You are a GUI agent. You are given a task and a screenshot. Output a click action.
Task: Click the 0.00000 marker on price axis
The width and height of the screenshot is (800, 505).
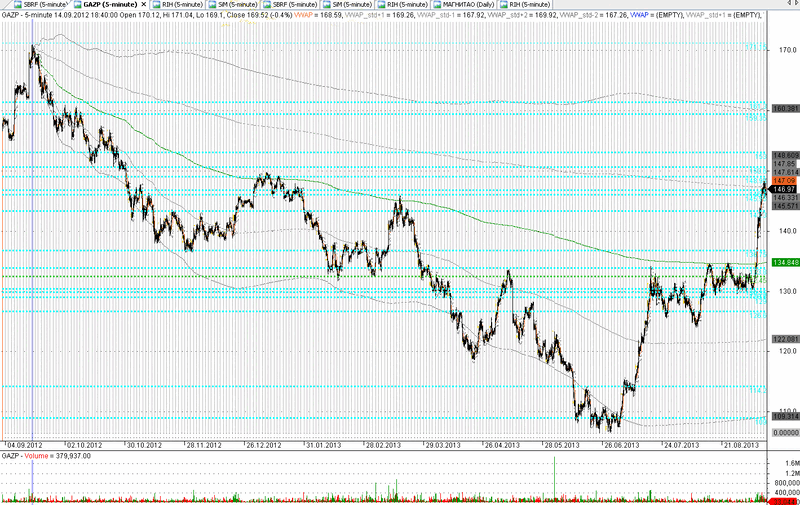(786, 432)
